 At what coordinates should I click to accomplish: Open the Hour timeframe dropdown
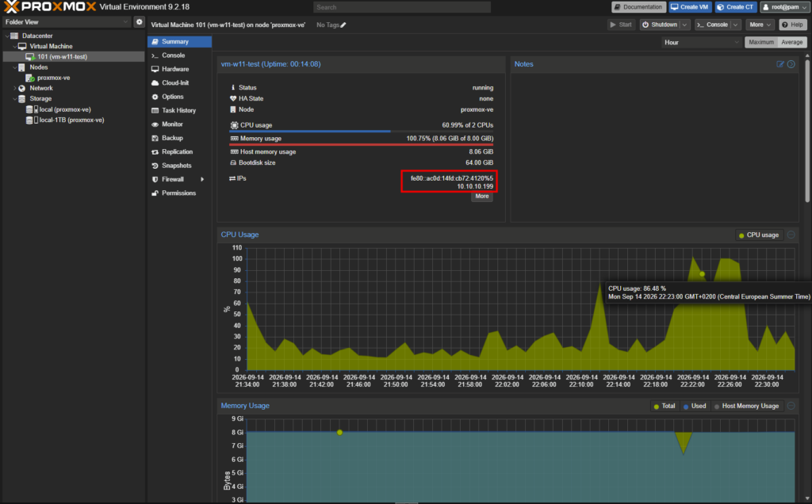point(702,43)
